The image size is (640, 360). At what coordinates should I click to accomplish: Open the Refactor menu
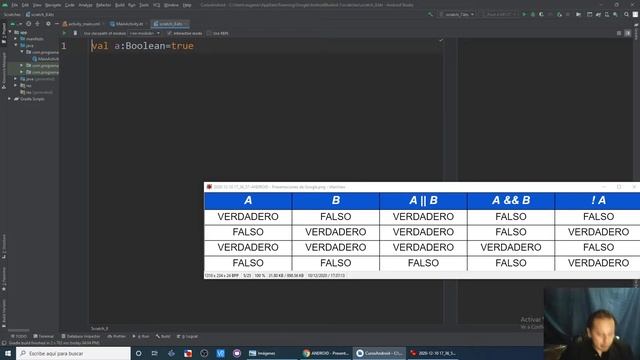(104, 5)
